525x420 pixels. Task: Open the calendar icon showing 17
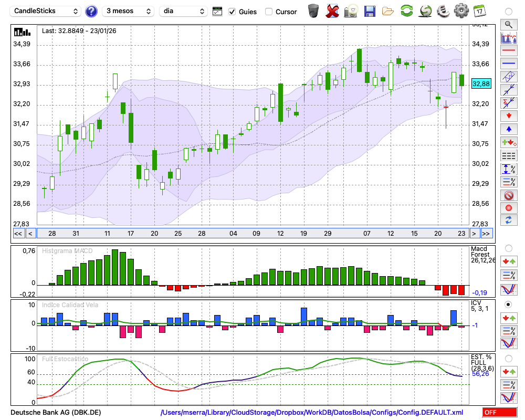(x=479, y=11)
